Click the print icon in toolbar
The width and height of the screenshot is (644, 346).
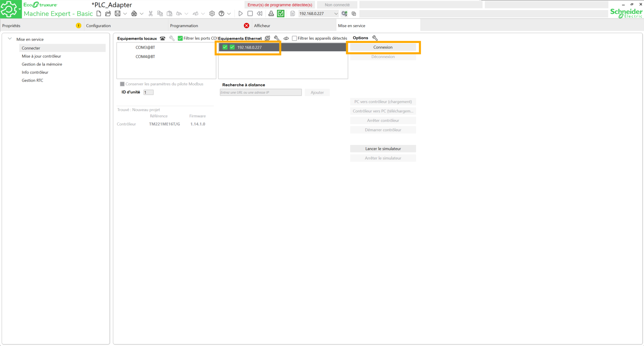point(134,14)
